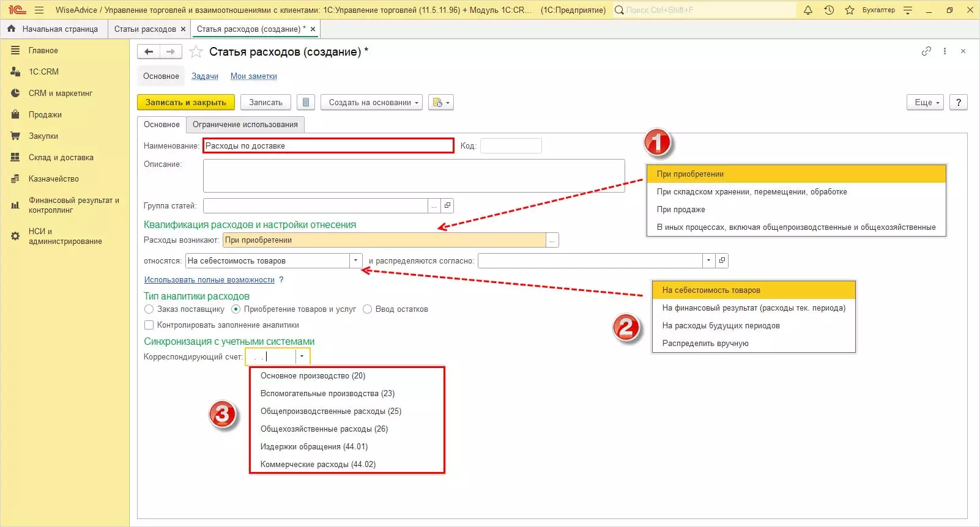Click the help question mark button
The height and width of the screenshot is (527, 980).
(959, 103)
